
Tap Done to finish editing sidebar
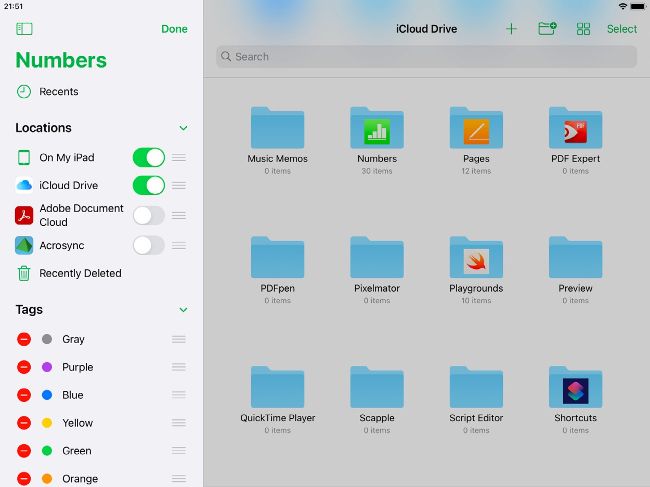174,29
